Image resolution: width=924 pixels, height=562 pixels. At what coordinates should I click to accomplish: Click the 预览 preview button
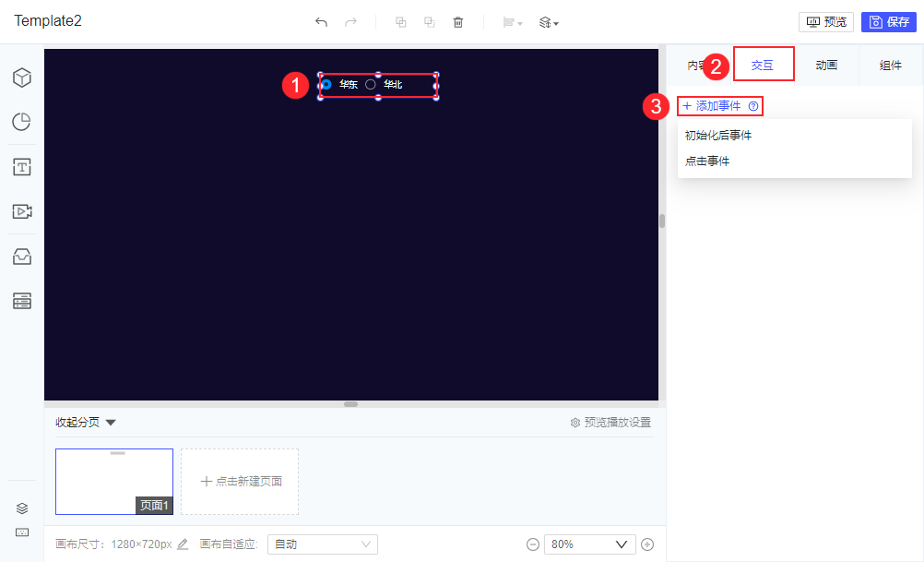coord(826,22)
